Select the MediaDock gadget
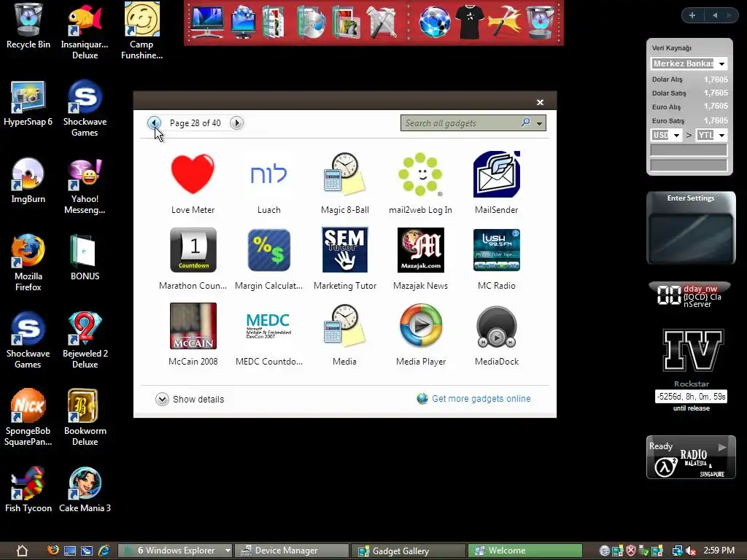Image resolution: width=747 pixels, height=560 pixels. coord(496,335)
